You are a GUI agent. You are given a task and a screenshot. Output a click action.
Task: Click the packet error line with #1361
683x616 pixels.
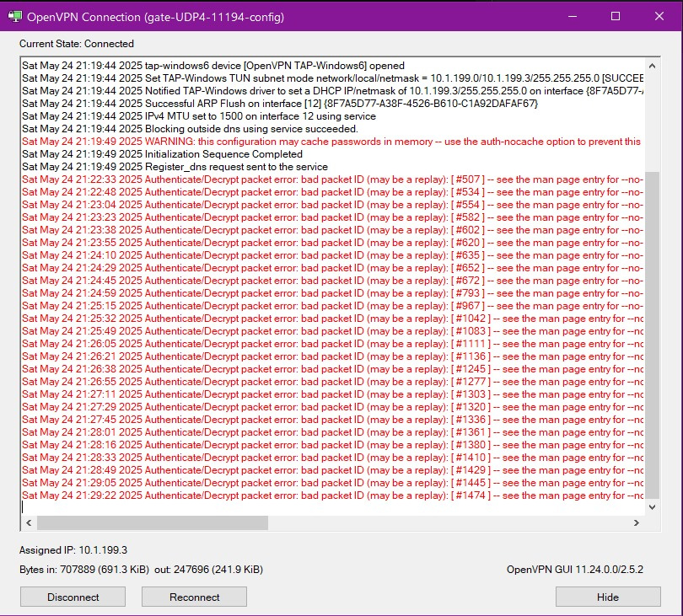[332, 431]
